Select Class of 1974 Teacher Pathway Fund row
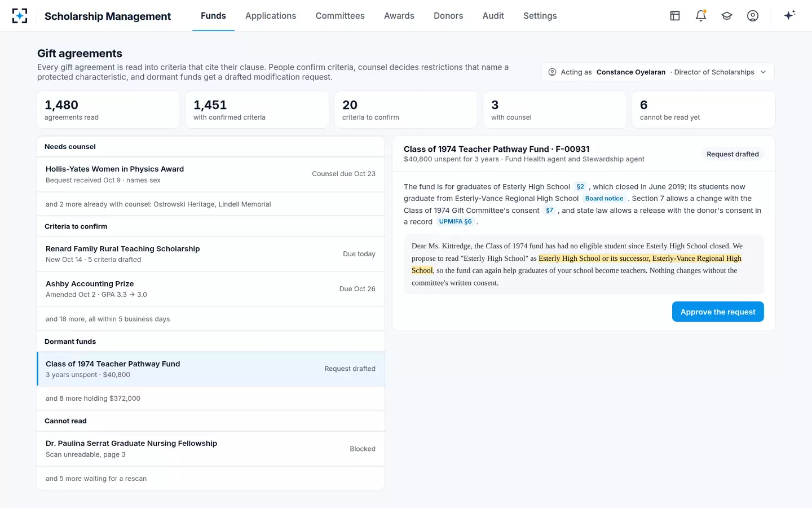 (x=210, y=369)
